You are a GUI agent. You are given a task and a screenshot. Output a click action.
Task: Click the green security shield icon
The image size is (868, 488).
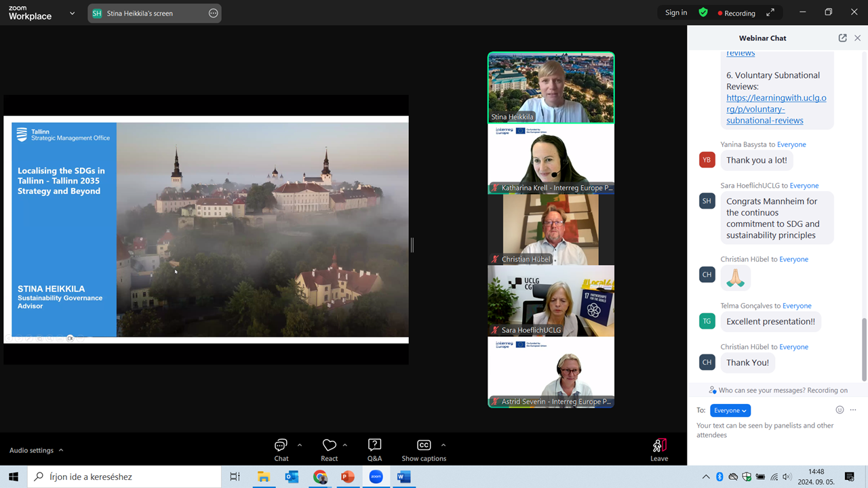tap(703, 13)
